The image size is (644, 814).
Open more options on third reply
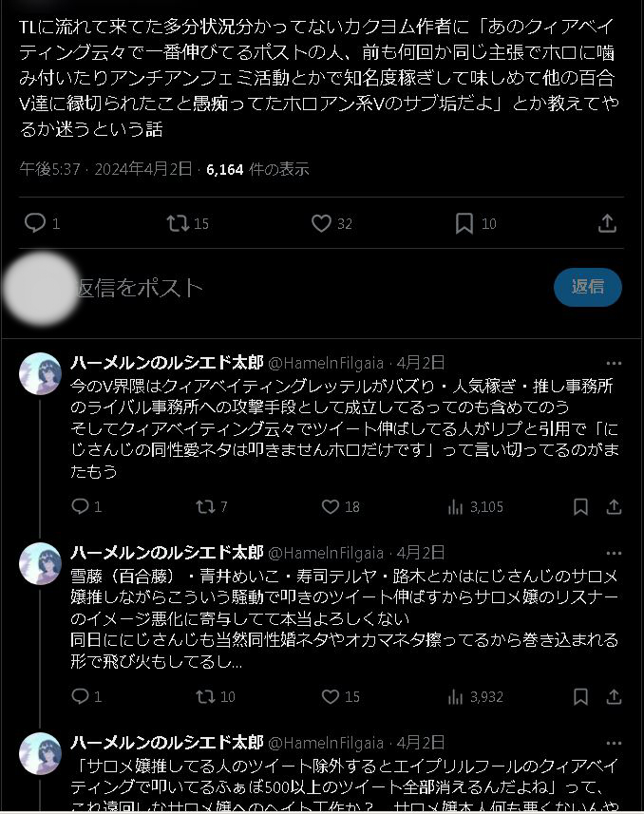point(614,743)
